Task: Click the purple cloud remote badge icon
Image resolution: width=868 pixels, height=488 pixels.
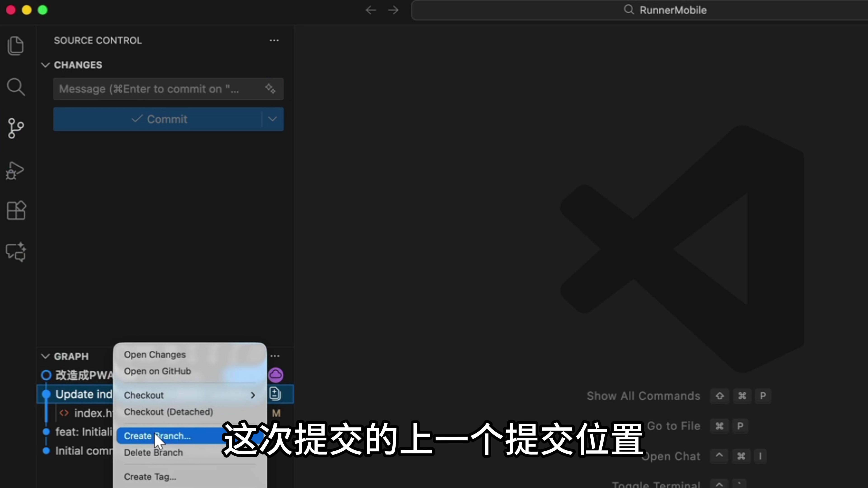Action: point(276,375)
